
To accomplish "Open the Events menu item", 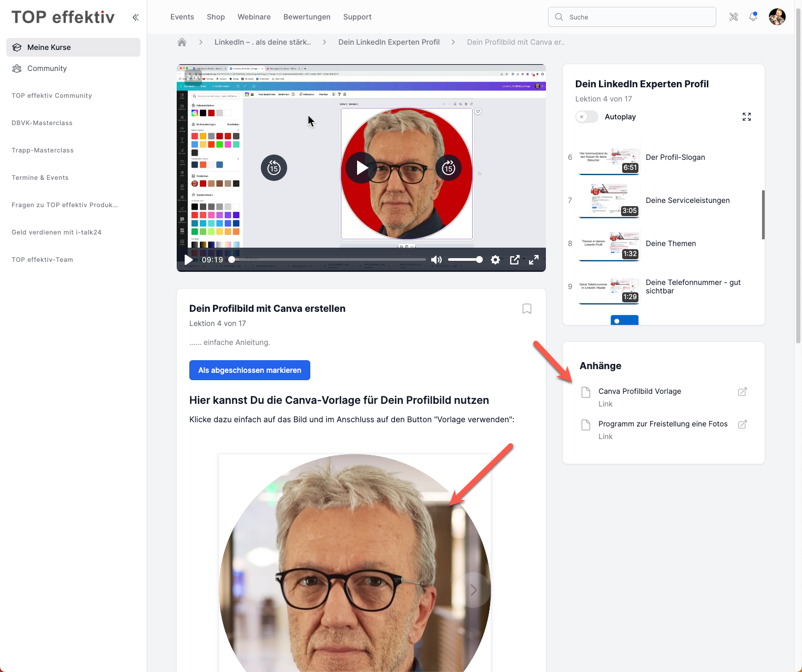I will tap(182, 17).
